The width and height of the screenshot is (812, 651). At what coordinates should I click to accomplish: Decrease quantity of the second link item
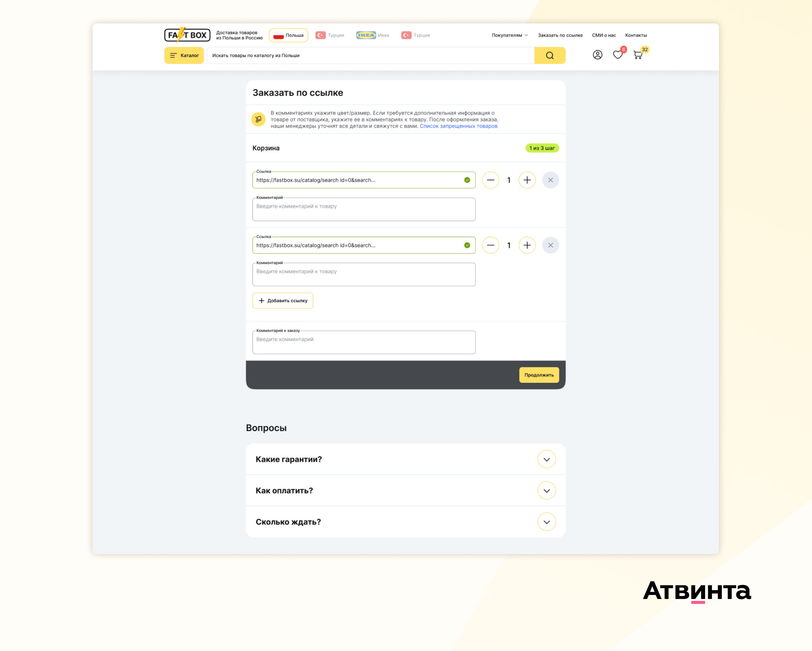point(490,245)
